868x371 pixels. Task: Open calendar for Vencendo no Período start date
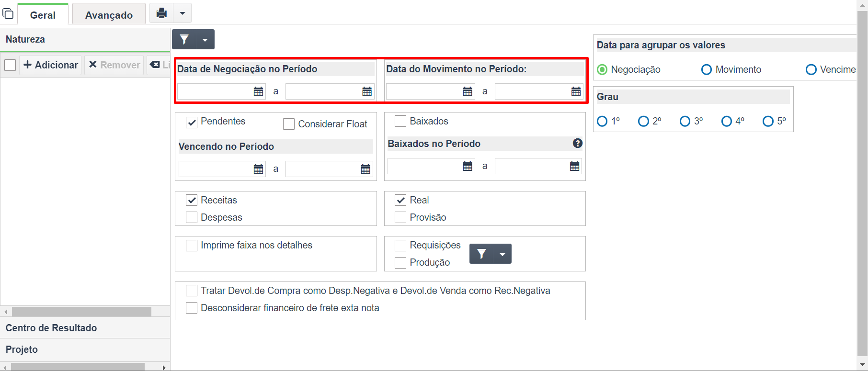(x=258, y=169)
